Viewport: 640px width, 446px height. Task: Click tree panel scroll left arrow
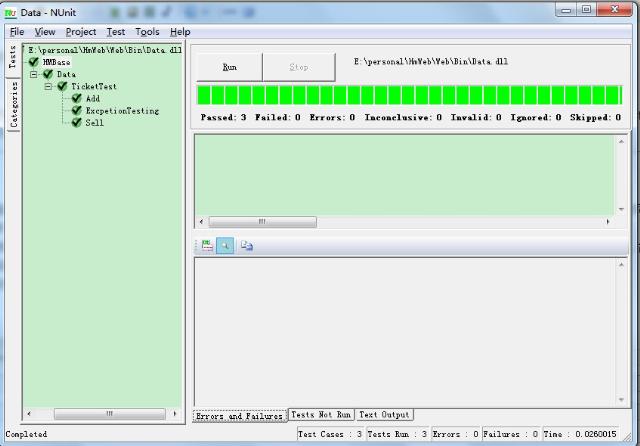(x=29, y=414)
